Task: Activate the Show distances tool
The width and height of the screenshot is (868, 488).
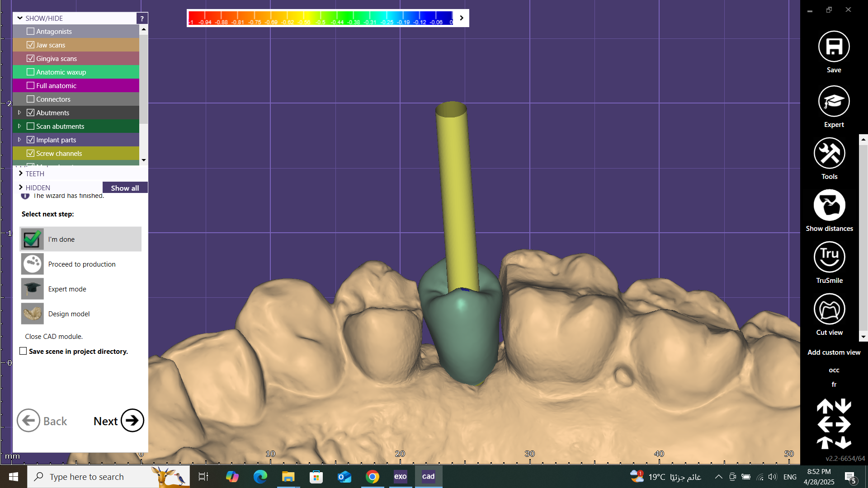Action: pos(829,206)
